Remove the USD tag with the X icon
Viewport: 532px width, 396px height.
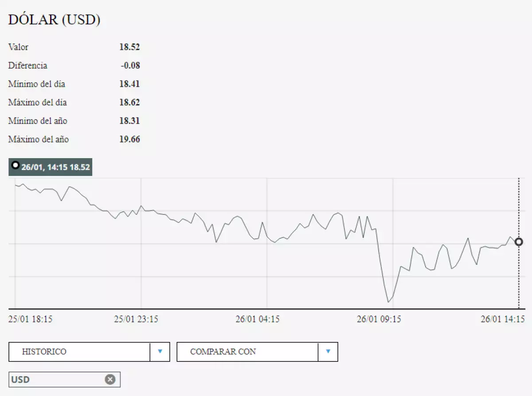(x=110, y=380)
